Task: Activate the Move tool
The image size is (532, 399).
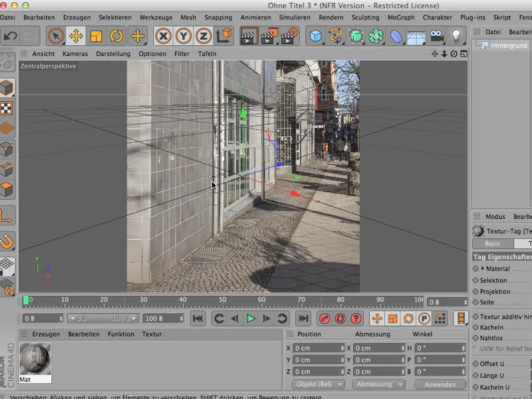Action: (x=76, y=36)
